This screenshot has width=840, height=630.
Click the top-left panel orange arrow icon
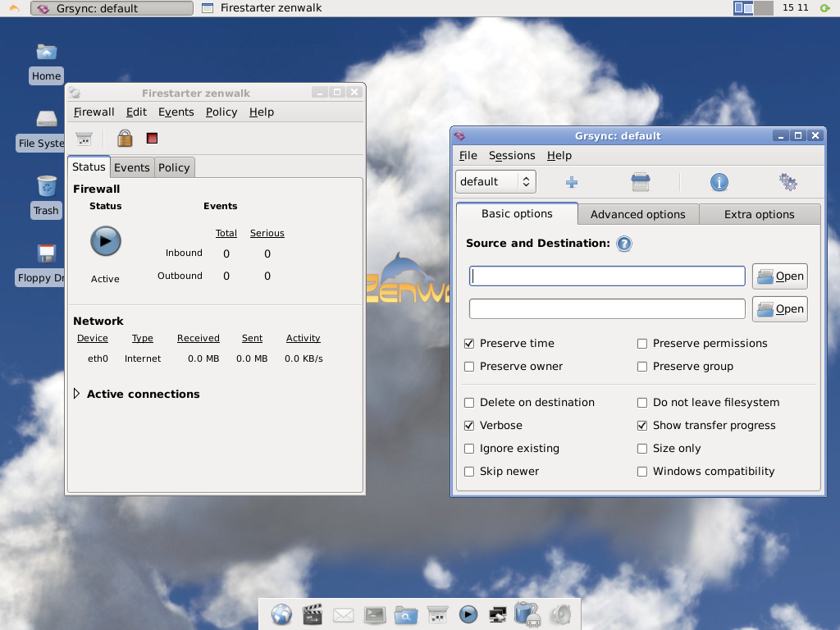point(14,8)
